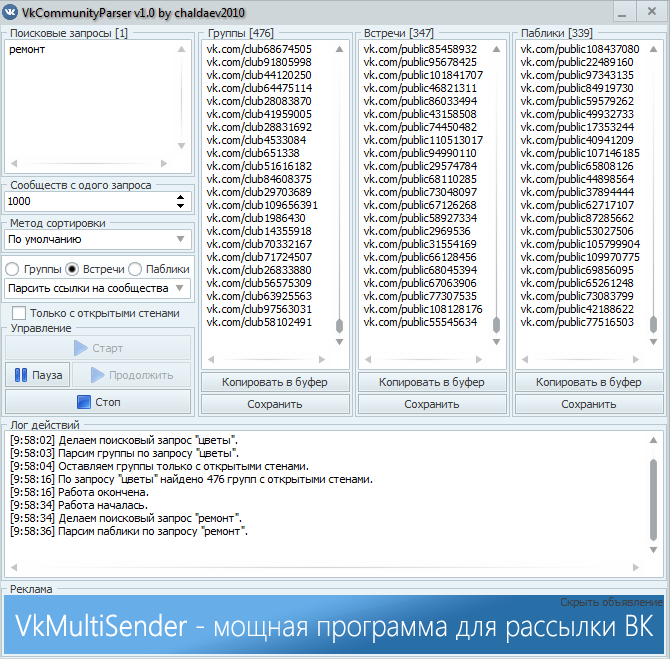Click the disabled Старт play button
This screenshot has width=670, height=659.
pyautogui.click(x=98, y=348)
